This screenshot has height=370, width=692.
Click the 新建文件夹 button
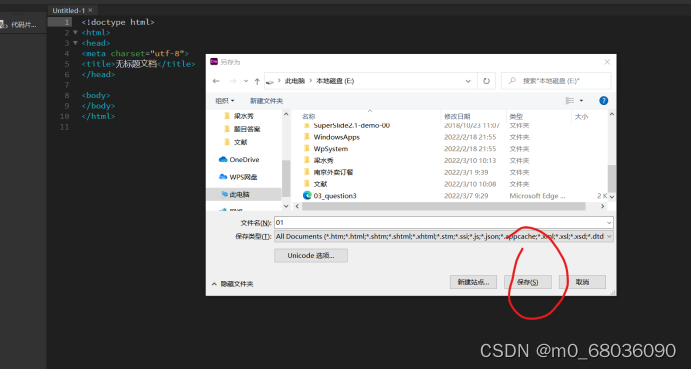[x=267, y=101]
